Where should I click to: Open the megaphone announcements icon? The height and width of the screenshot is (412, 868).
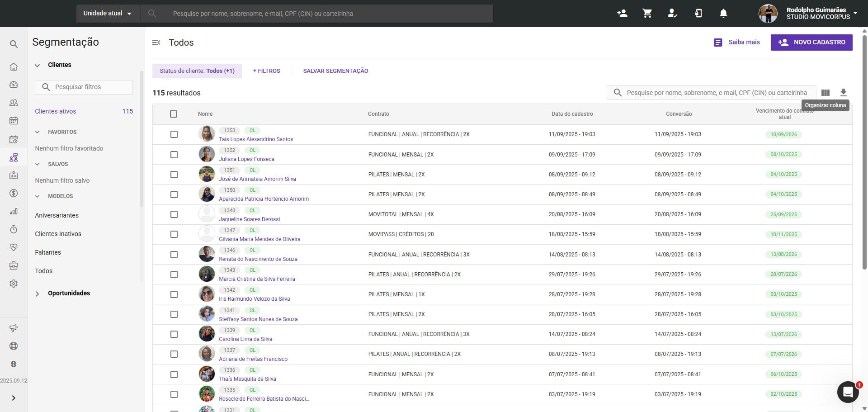click(14, 328)
